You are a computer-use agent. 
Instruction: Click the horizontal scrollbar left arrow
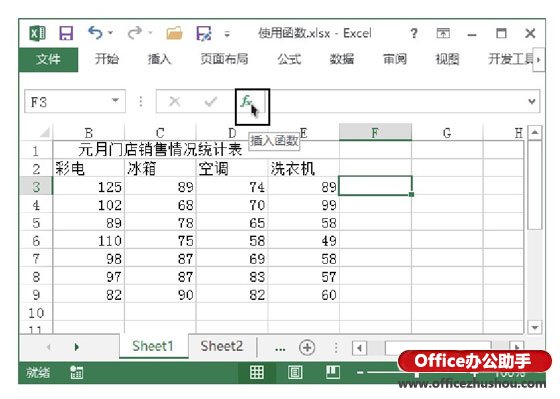pyautogui.click(x=360, y=348)
